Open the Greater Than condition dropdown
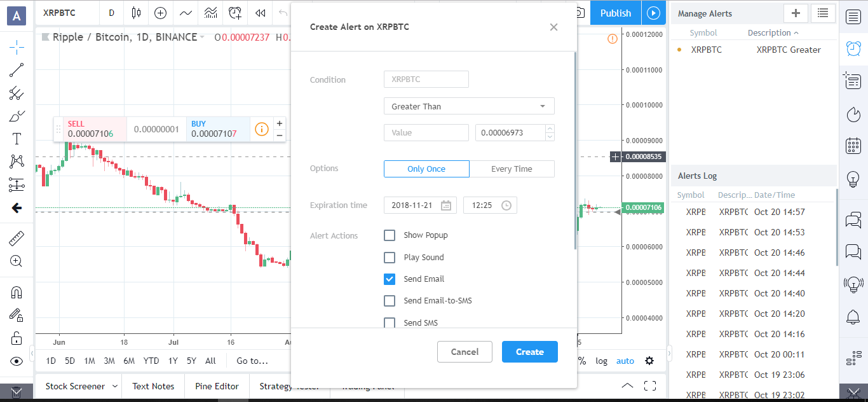The width and height of the screenshot is (868, 402). coord(468,106)
